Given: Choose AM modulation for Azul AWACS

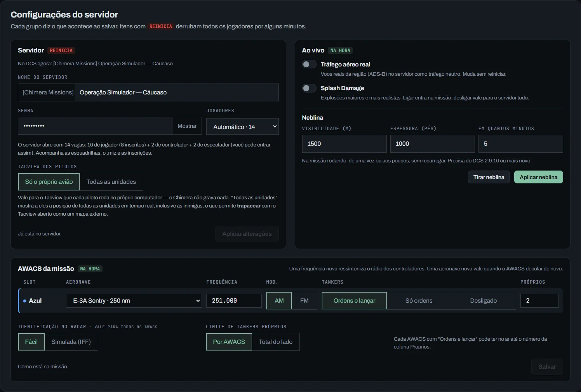Looking at the screenshot, I should point(279,301).
